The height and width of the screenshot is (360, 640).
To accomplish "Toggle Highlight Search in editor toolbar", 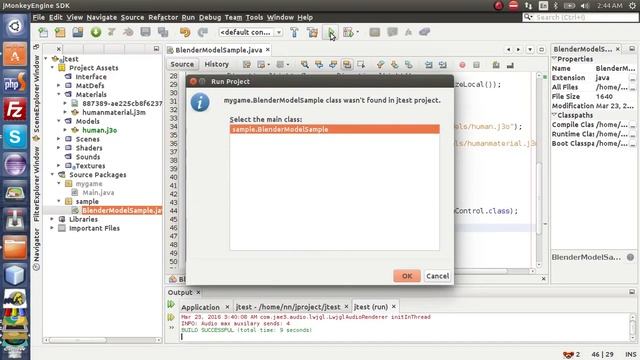I will click(347, 64).
